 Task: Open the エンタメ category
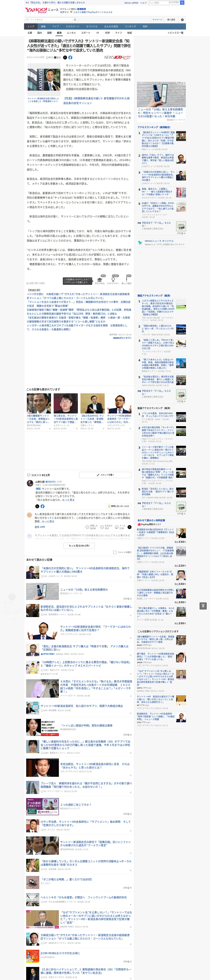[x=71, y=33]
